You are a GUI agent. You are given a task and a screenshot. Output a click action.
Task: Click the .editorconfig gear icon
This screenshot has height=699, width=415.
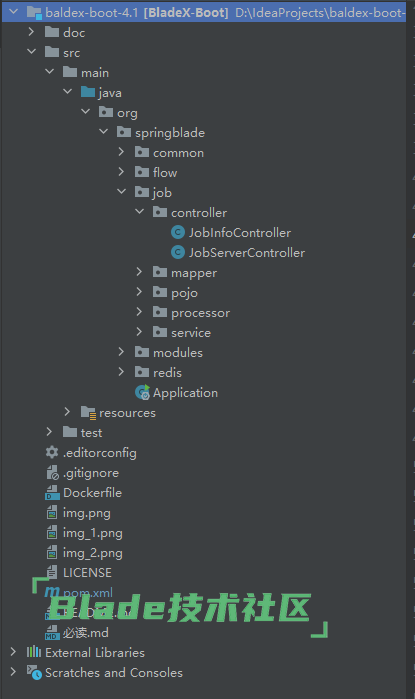(x=52, y=452)
